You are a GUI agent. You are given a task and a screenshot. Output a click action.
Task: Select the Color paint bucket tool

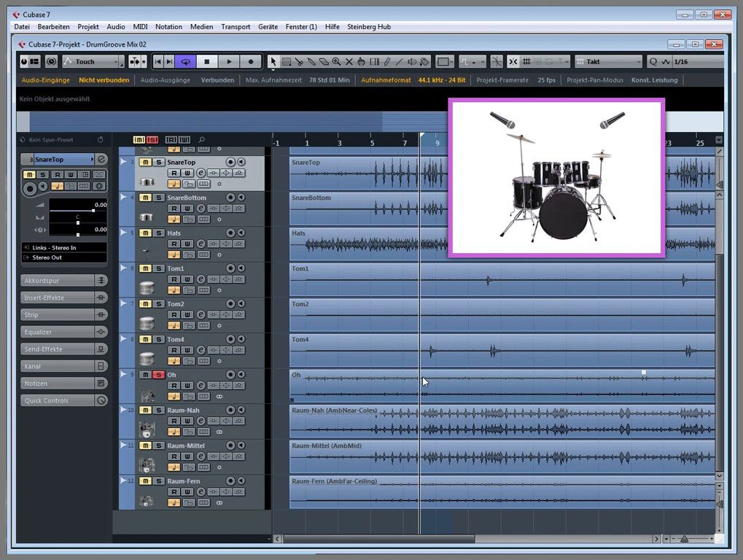click(x=424, y=61)
